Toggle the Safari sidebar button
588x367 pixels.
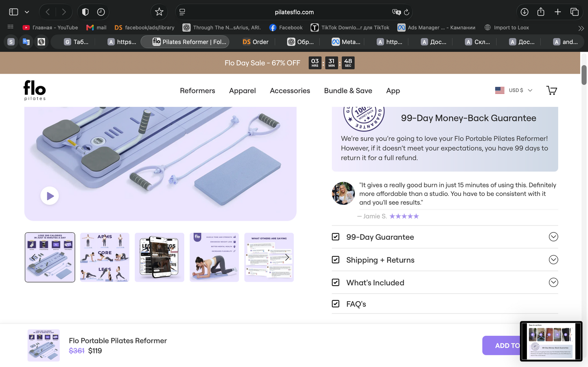point(13,12)
